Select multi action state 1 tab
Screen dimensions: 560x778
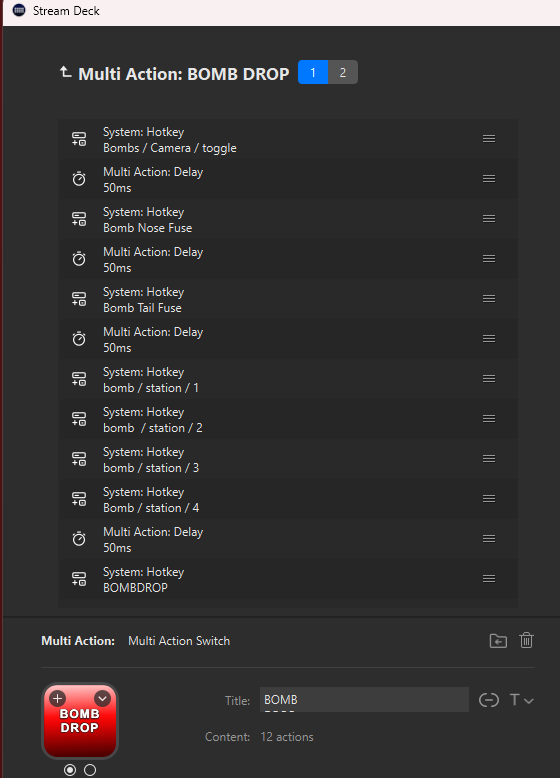pyautogui.click(x=313, y=72)
